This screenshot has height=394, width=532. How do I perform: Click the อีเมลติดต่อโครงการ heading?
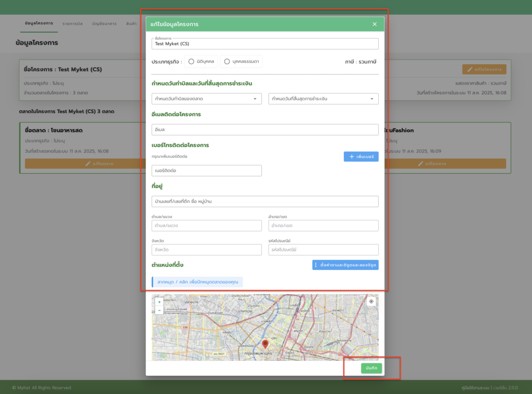(176, 114)
